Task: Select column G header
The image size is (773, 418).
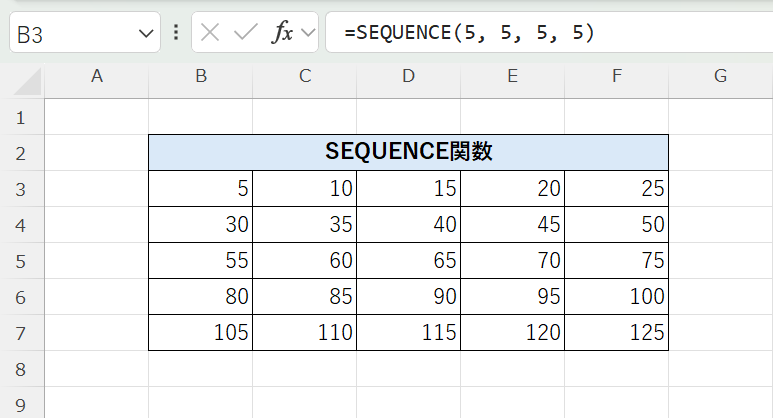Action: point(720,76)
